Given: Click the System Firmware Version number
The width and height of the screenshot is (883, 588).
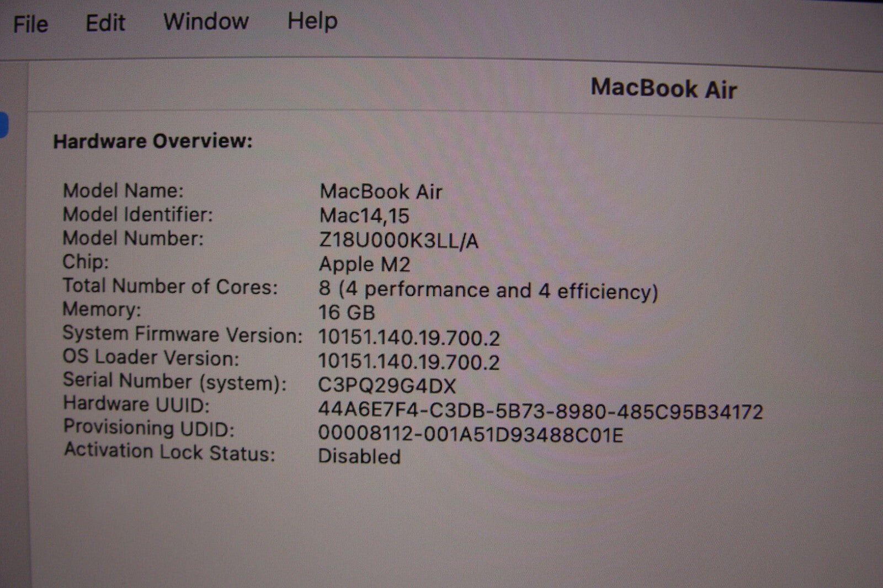Looking at the screenshot, I should point(409,338).
